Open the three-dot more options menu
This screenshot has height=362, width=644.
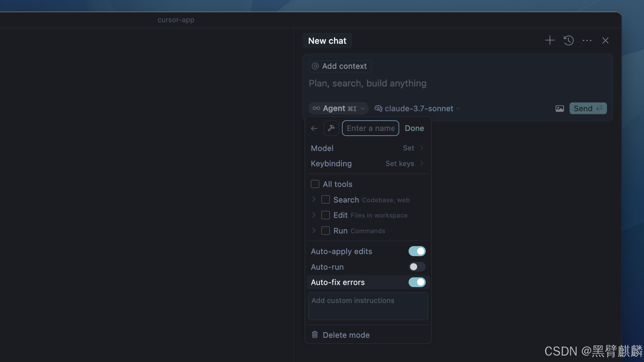(587, 40)
